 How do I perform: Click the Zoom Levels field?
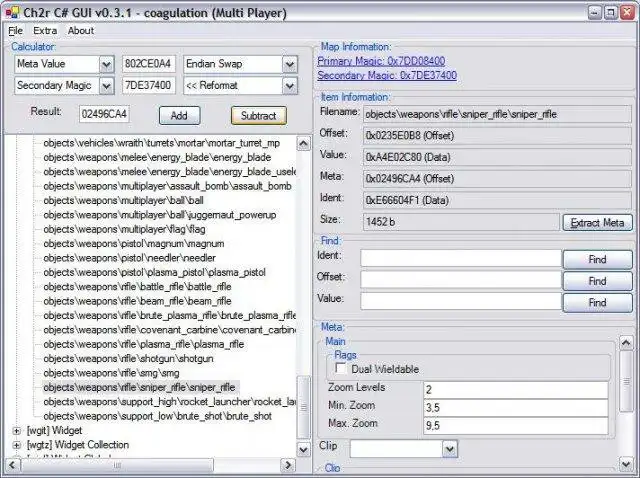click(x=516, y=389)
